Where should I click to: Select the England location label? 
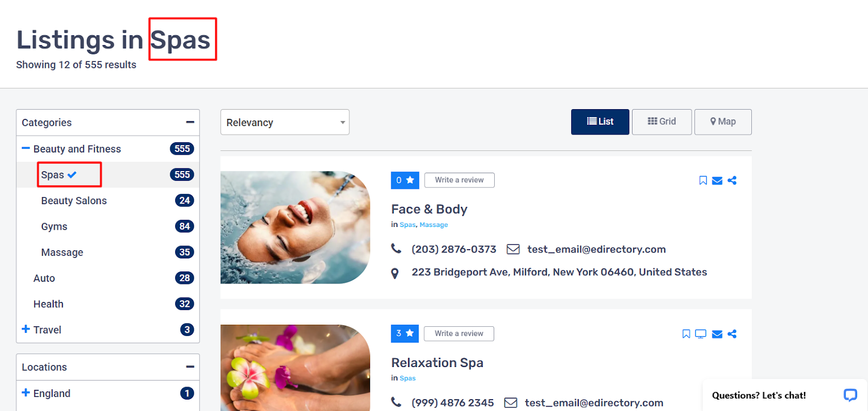pos(52,393)
